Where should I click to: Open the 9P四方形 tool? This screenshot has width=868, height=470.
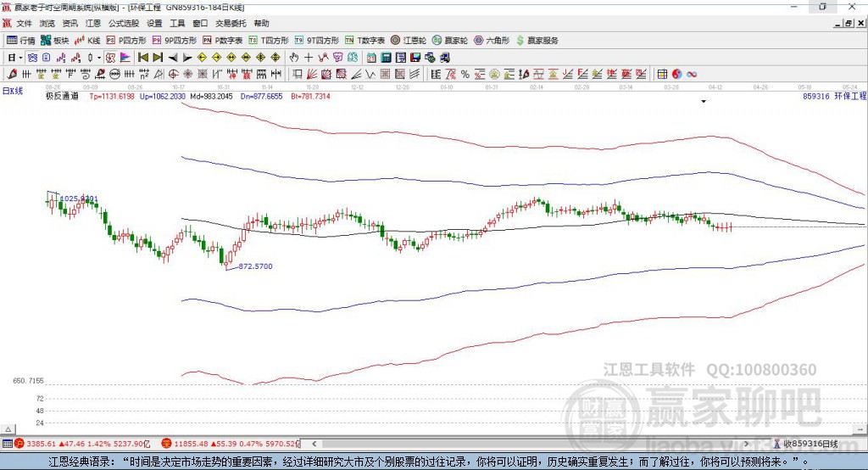tap(175, 41)
